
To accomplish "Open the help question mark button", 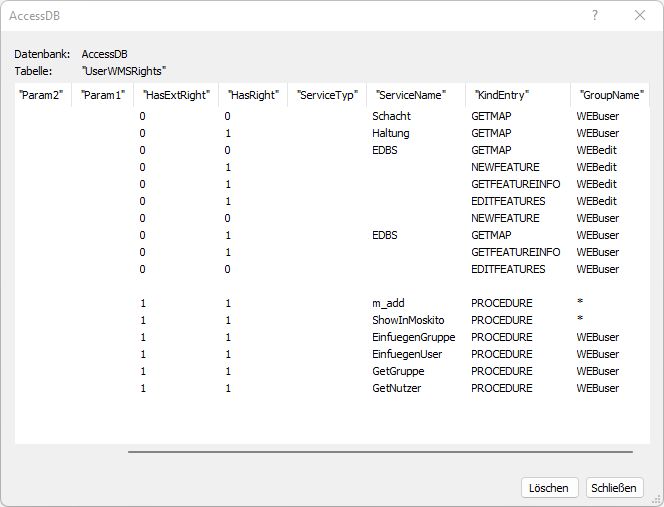I will pos(595,15).
